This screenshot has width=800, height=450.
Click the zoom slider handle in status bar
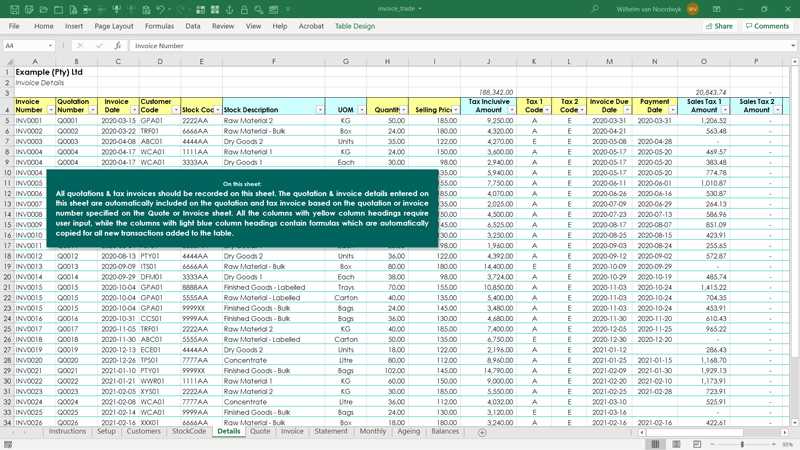pyautogui.click(x=742, y=444)
